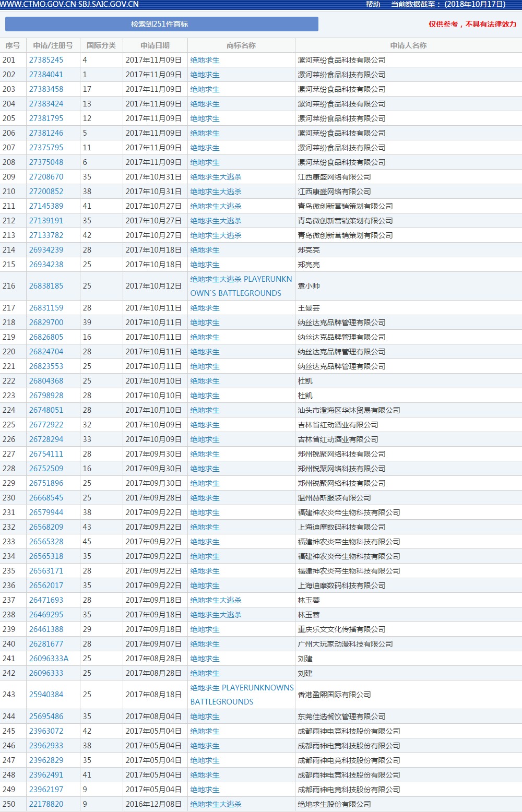Click trademark name 绝地求生 in row 222
Viewport: 522px width, 812px height.
[x=205, y=381]
